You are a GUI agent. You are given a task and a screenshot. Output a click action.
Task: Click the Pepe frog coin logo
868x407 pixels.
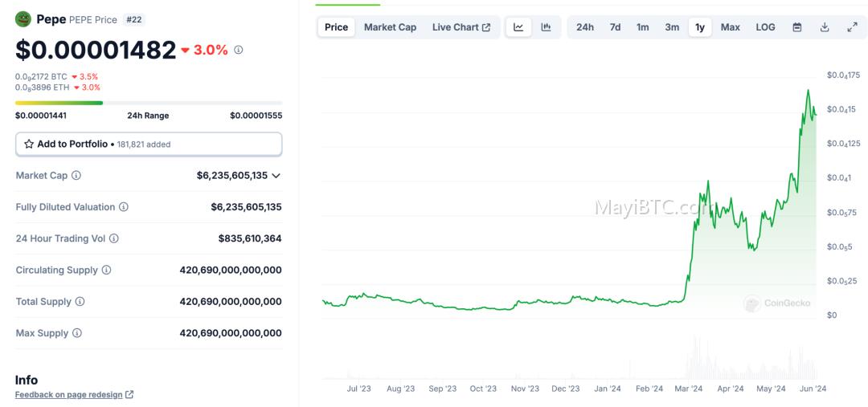pos(23,19)
